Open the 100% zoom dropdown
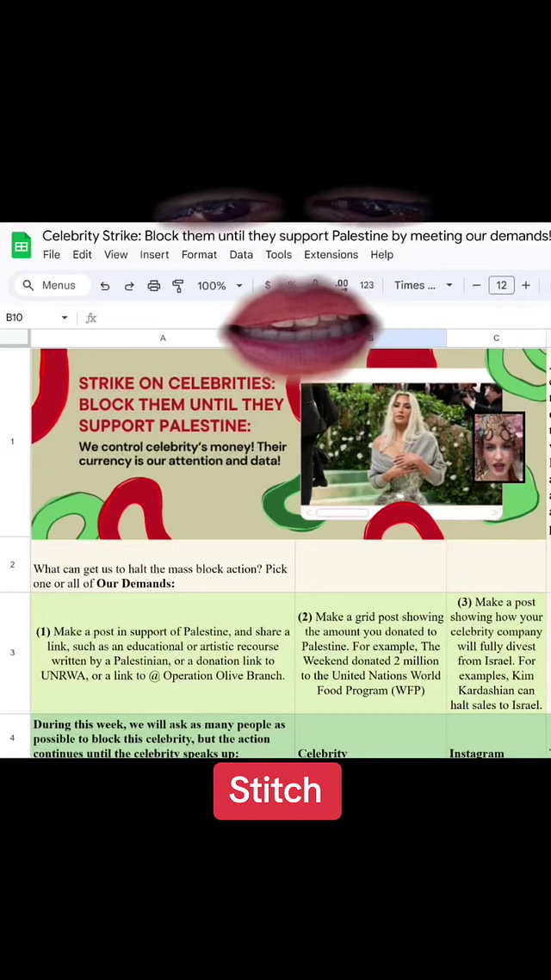 pyautogui.click(x=220, y=286)
